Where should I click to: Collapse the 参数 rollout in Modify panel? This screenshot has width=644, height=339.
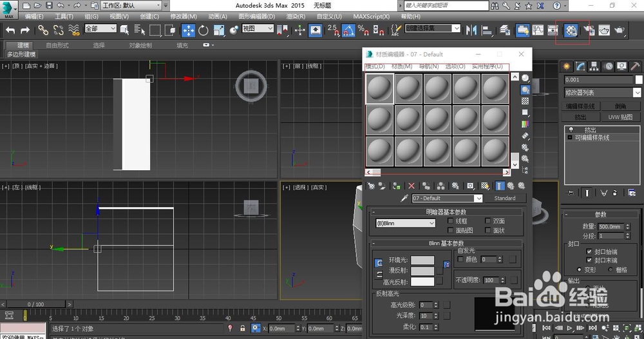600,215
